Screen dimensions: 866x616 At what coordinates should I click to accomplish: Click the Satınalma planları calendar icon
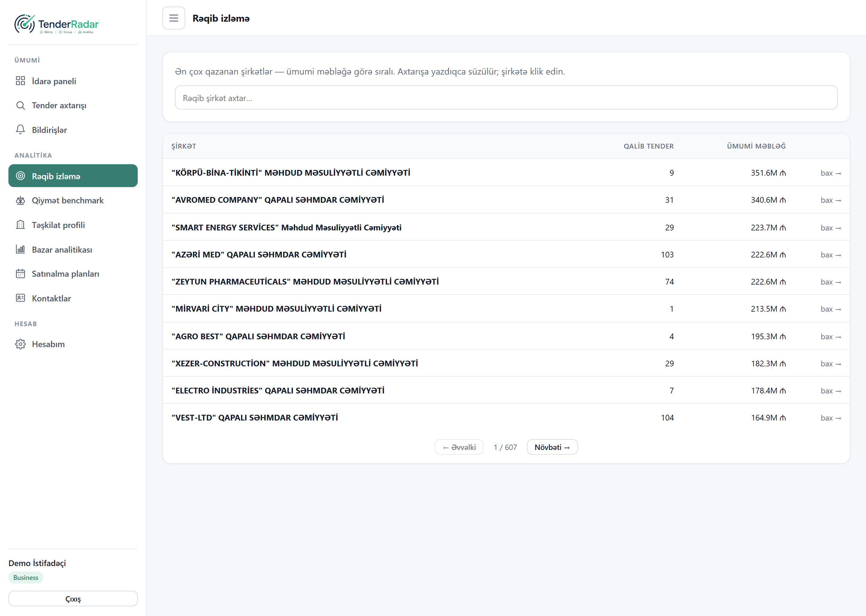[20, 274]
